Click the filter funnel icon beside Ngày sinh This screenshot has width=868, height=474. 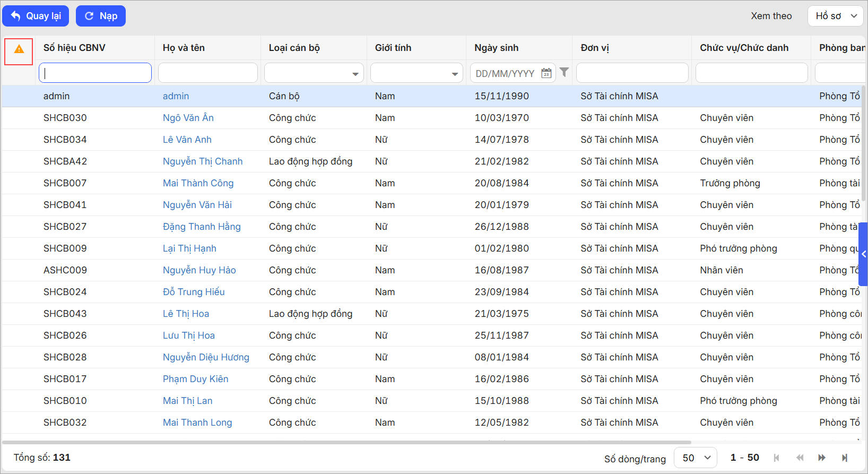coord(564,72)
